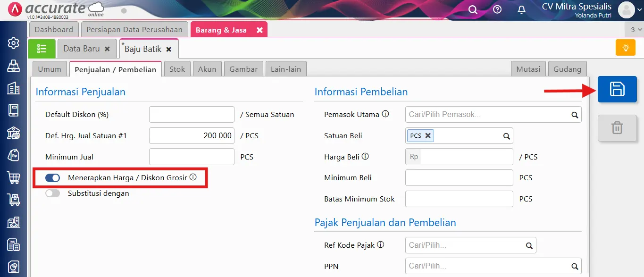The height and width of the screenshot is (277, 644).
Task: Enable the Substitusi dengan toggle
Action: (x=52, y=193)
